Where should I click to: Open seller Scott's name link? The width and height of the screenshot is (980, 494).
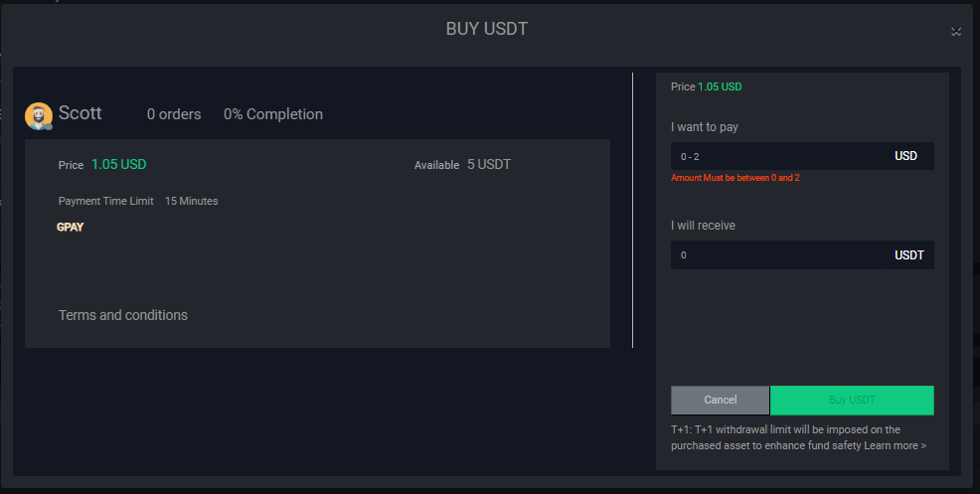(81, 113)
